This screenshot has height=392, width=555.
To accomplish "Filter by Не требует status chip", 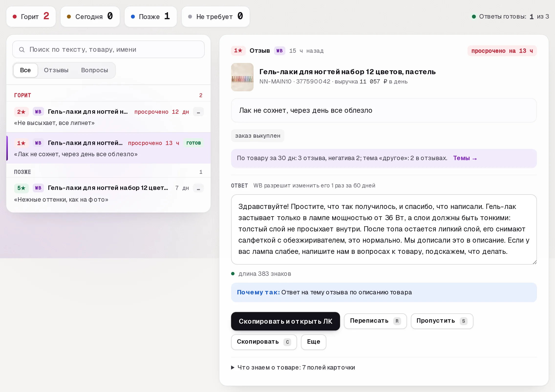I will pyautogui.click(x=216, y=17).
